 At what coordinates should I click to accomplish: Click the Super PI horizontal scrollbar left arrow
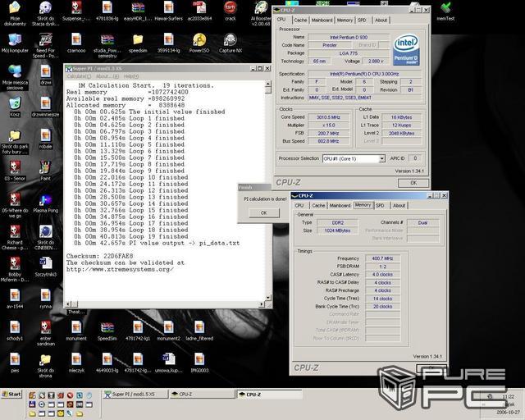click(68, 304)
